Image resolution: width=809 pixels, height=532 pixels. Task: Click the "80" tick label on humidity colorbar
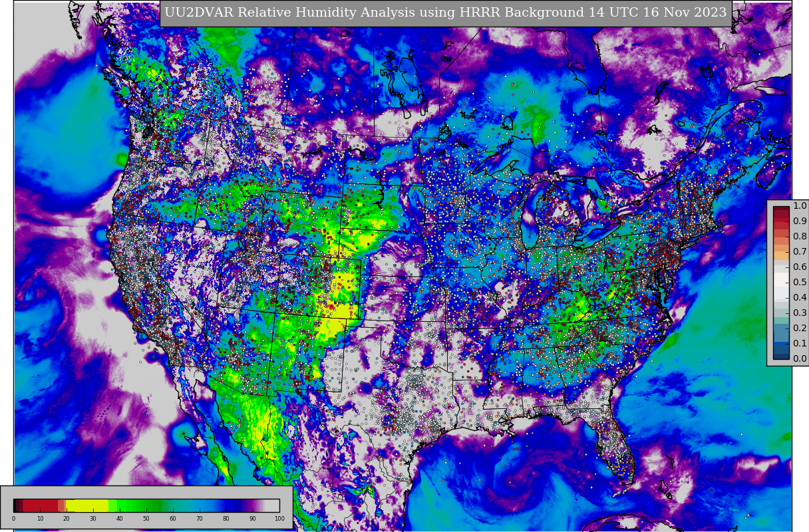[x=226, y=519]
